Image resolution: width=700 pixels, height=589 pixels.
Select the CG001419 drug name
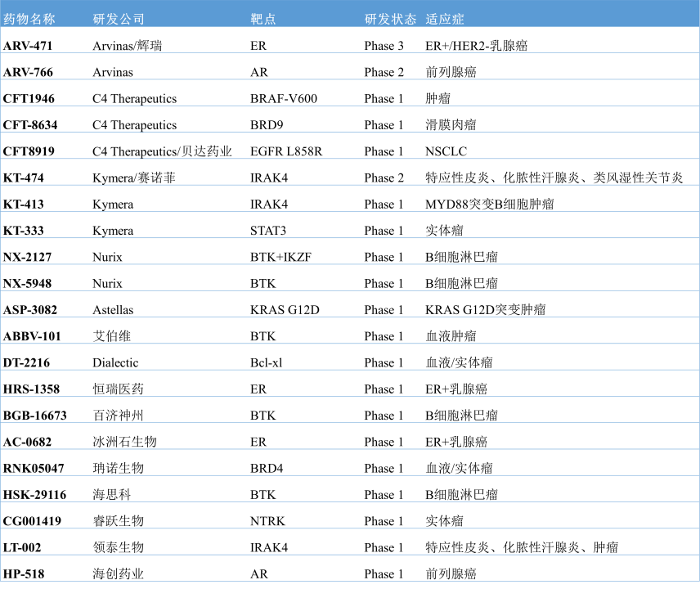click(32, 520)
